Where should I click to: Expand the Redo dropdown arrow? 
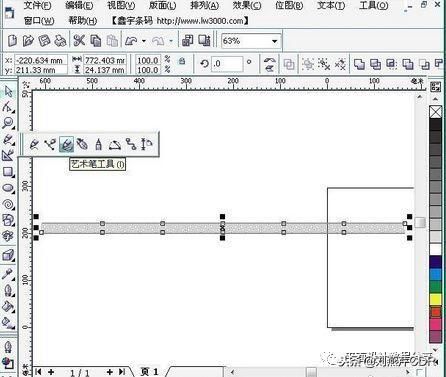[171, 41]
